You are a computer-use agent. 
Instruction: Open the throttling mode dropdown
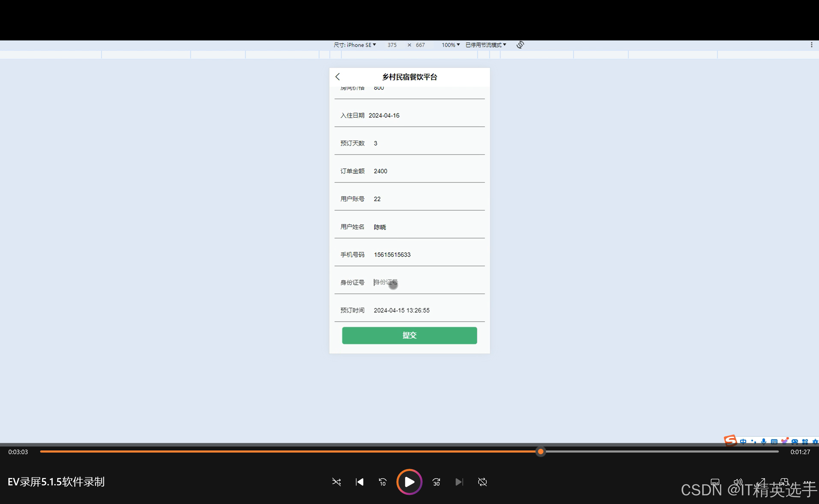coord(485,45)
